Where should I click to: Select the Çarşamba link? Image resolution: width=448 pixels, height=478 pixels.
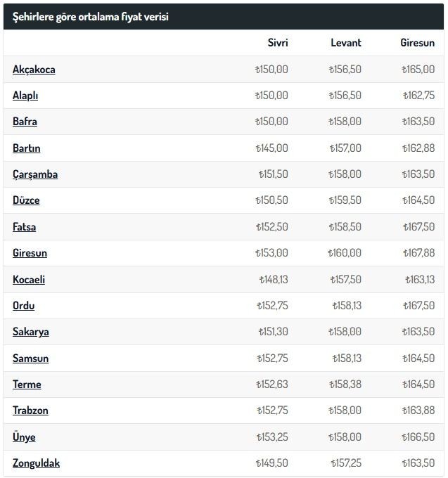point(35,174)
